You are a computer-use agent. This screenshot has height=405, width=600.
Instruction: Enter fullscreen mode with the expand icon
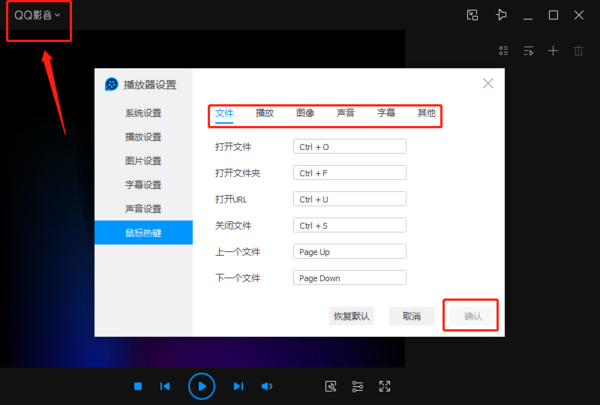pos(385,386)
